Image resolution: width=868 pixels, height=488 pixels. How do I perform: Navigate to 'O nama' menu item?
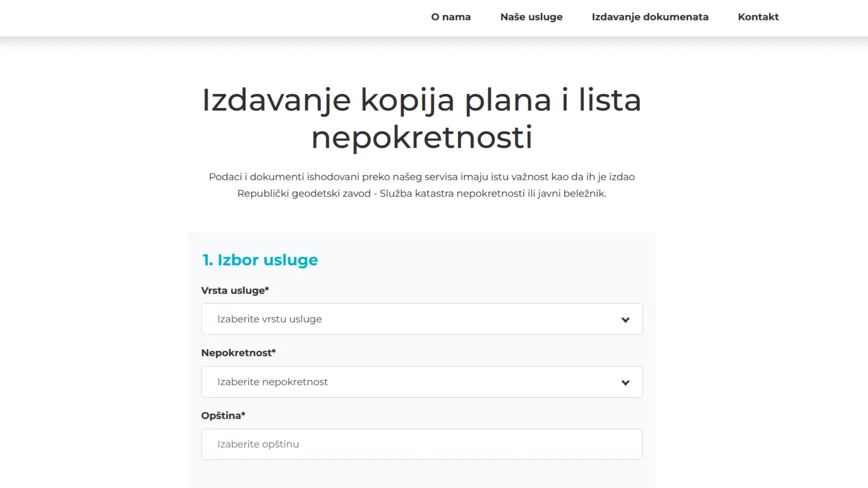point(451,17)
